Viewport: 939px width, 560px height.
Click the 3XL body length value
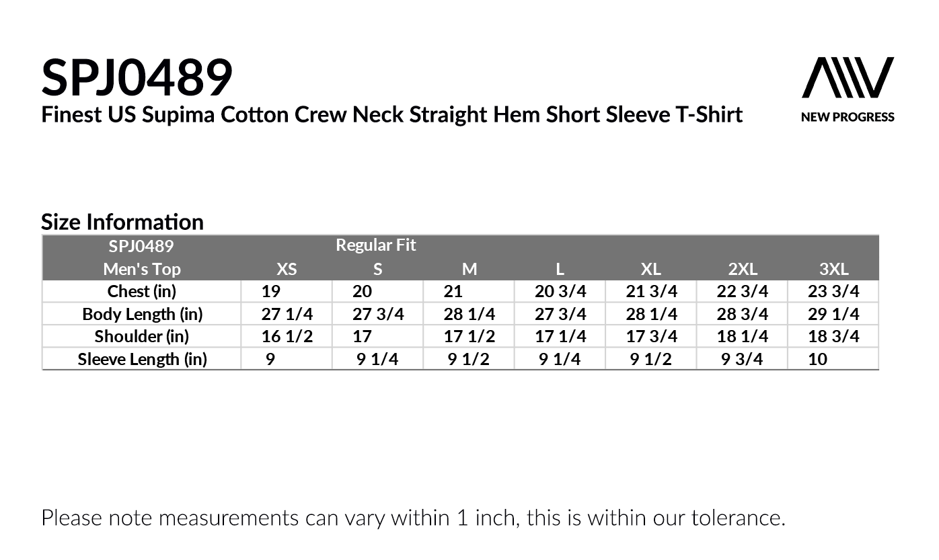[x=833, y=314]
